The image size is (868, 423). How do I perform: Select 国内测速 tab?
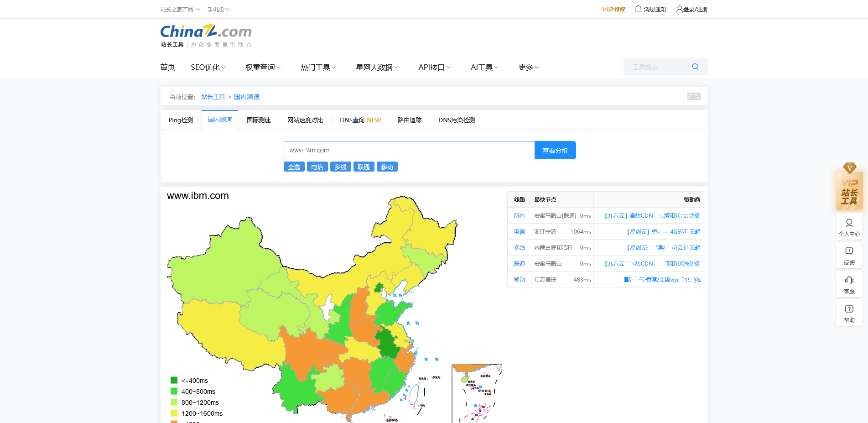coord(220,120)
